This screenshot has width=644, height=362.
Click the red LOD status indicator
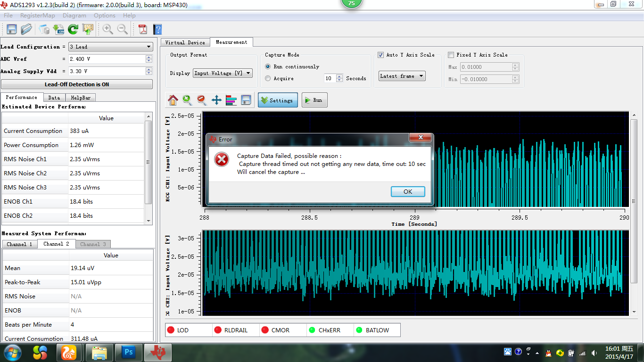point(171,330)
